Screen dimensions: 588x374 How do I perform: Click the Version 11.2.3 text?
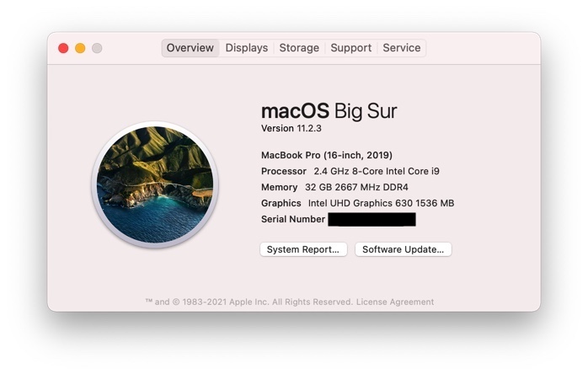291,128
